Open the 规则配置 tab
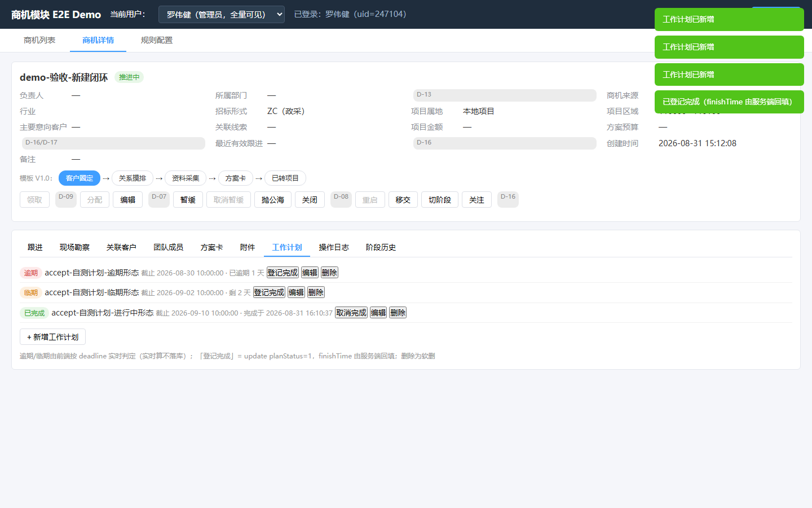This screenshot has width=812, height=508. click(x=157, y=40)
